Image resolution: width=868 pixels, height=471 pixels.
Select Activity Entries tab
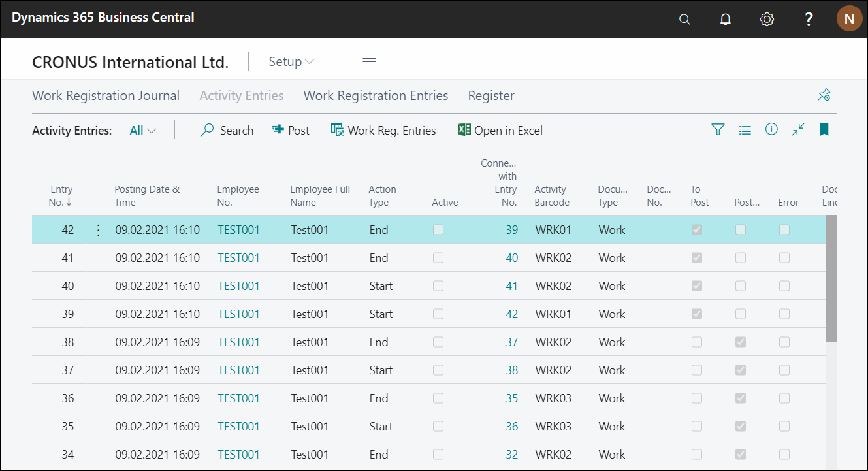tap(242, 96)
